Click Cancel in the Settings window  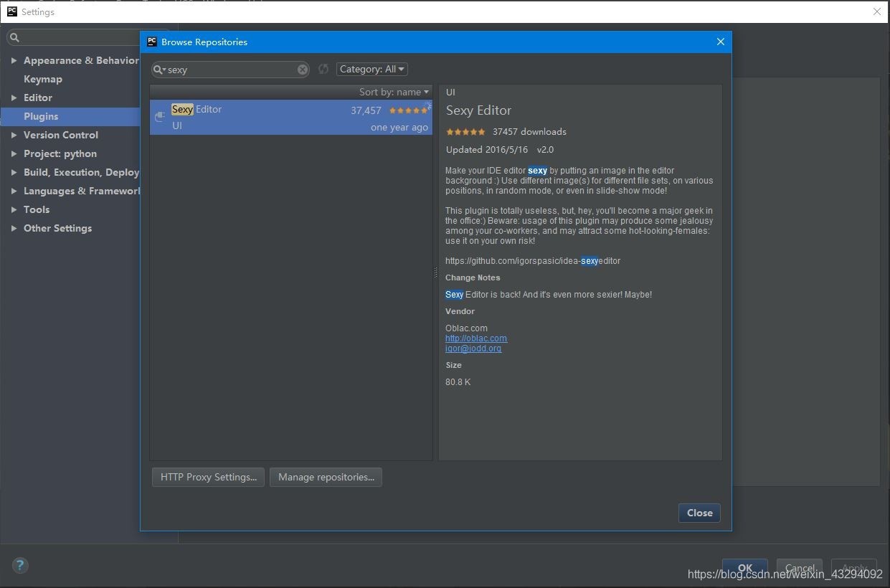pyautogui.click(x=800, y=568)
